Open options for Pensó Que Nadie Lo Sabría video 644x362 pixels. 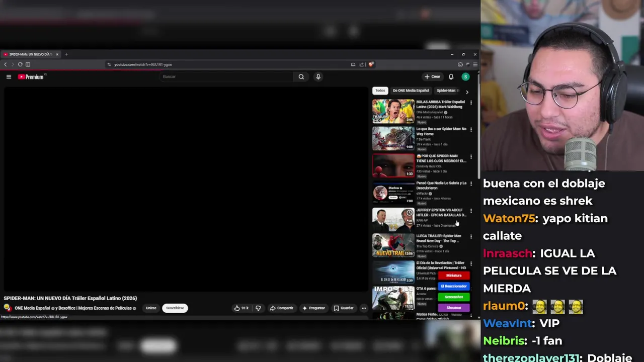471,184
